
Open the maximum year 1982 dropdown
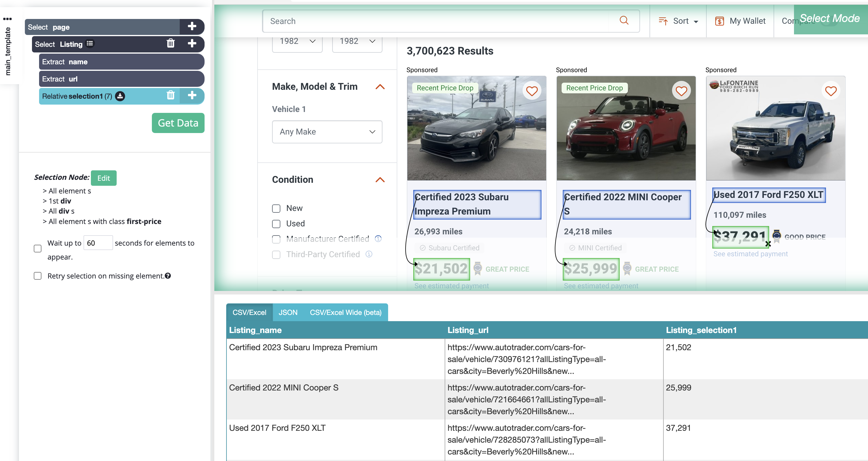(357, 41)
